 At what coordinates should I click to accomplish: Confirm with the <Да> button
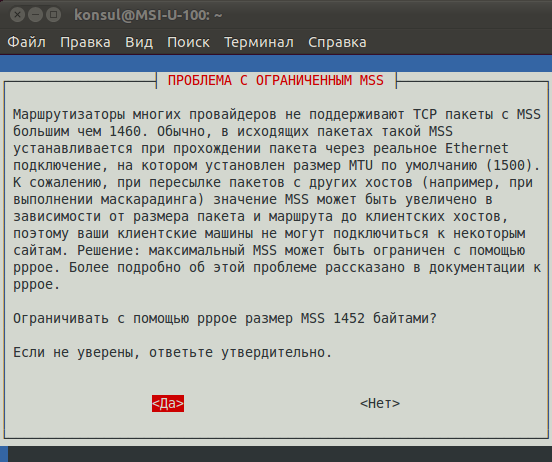click(x=168, y=403)
